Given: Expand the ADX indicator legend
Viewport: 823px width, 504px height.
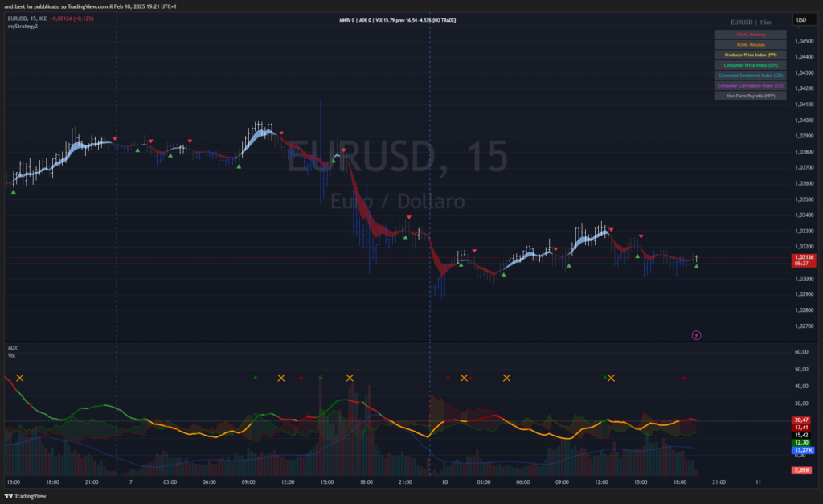Looking at the screenshot, I should [x=12, y=347].
